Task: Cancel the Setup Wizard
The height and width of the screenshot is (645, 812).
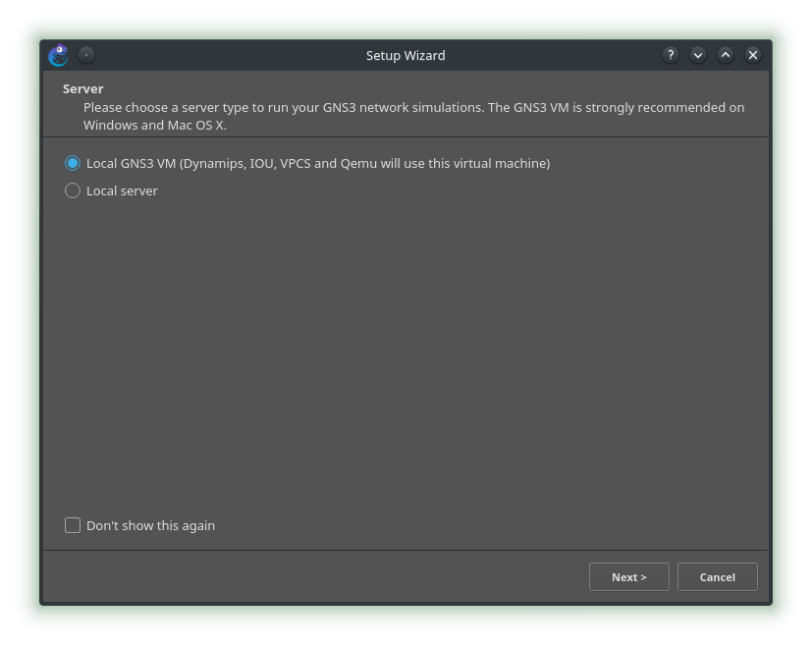Action: click(x=717, y=576)
